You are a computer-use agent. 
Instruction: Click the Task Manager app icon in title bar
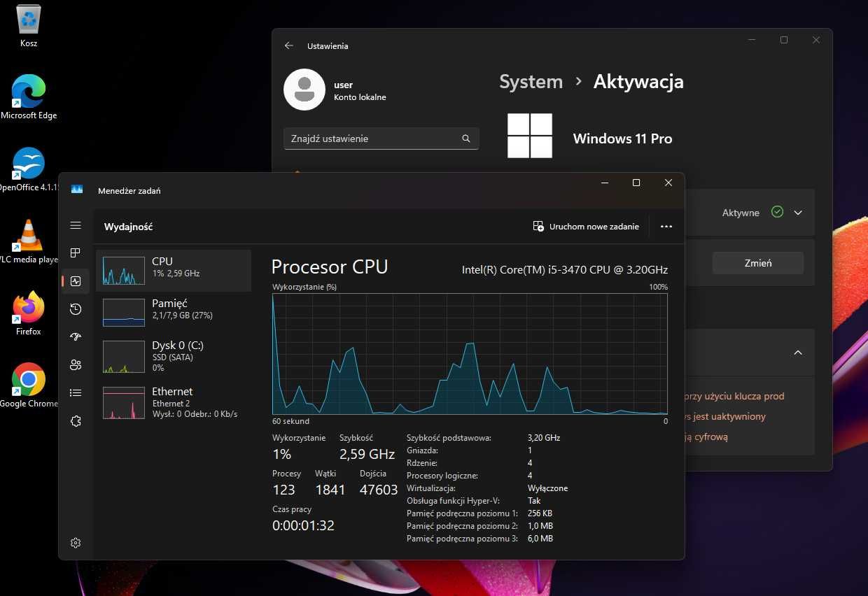point(77,190)
